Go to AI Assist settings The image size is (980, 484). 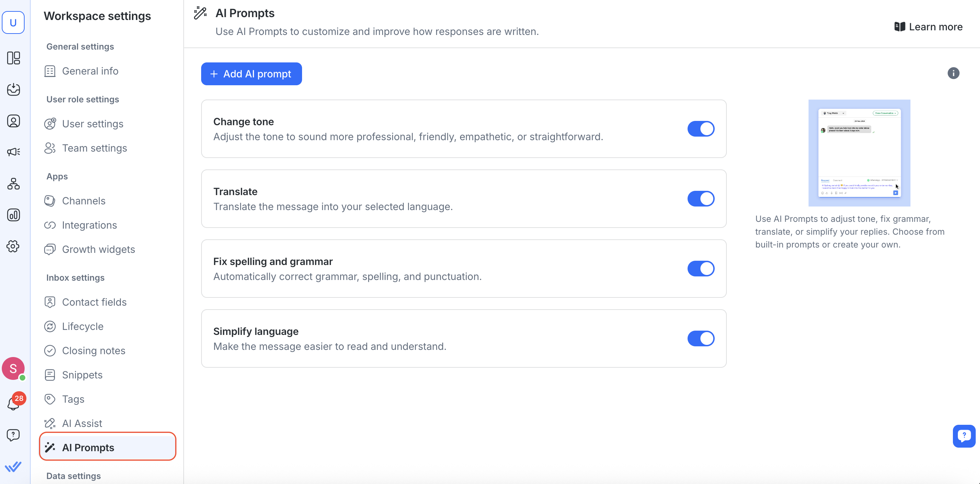(82, 423)
